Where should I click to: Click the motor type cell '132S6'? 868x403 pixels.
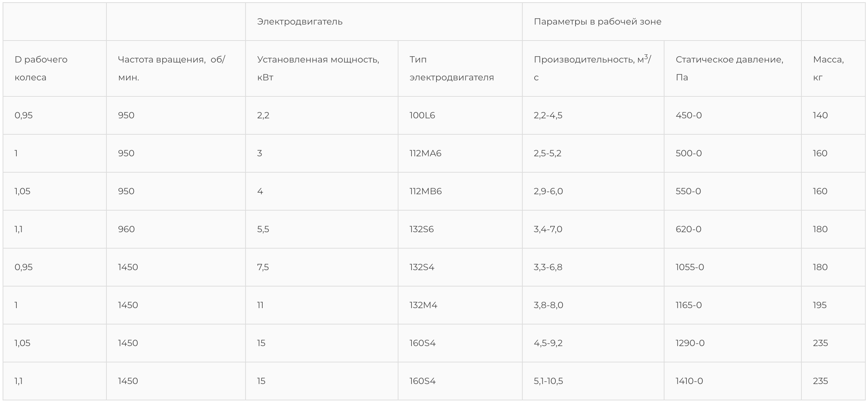click(x=422, y=229)
